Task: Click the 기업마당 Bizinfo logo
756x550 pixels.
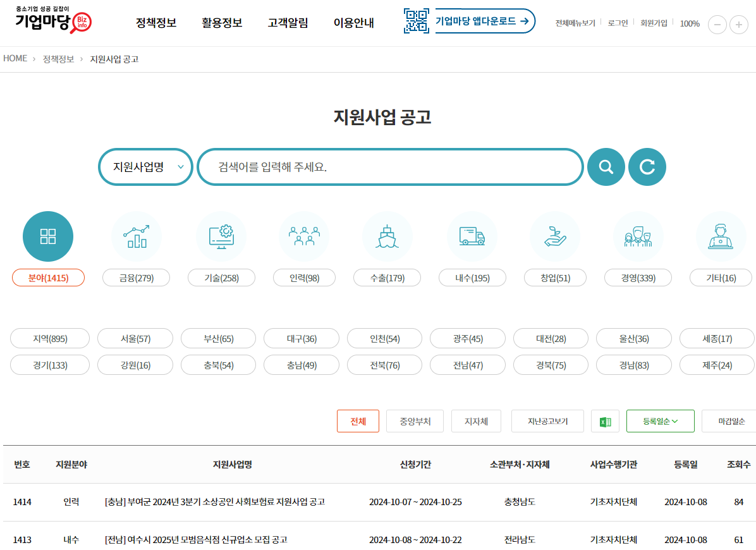Action: pos(54,20)
